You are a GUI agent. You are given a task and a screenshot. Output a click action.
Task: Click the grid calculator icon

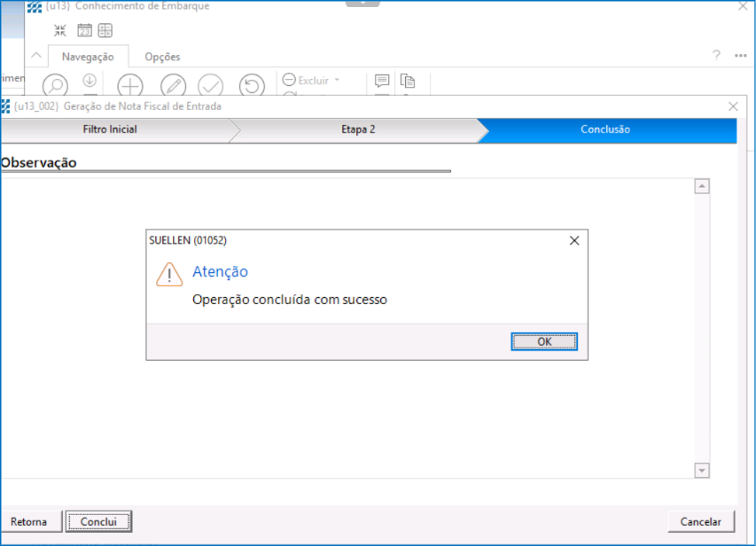pyautogui.click(x=105, y=31)
